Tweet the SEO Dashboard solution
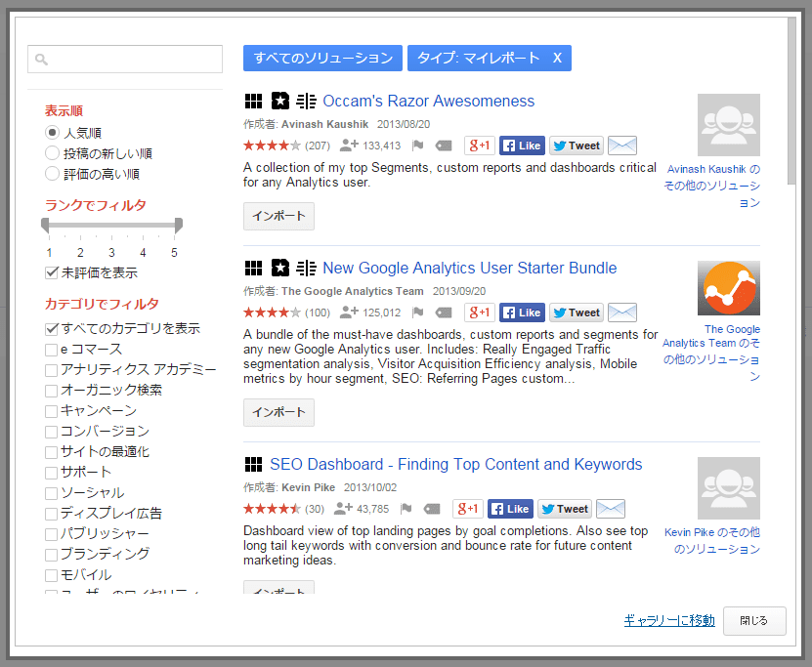Screen dimensions: 812x667 (564, 509)
